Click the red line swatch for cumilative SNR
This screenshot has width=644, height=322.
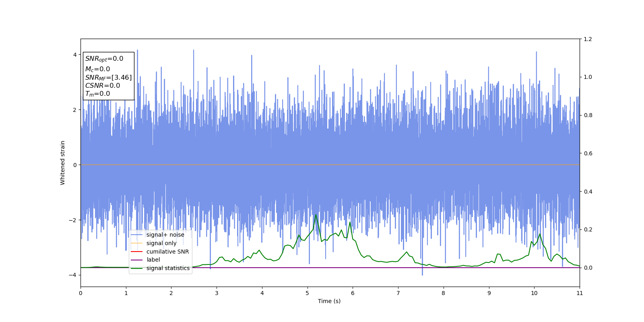(x=137, y=252)
